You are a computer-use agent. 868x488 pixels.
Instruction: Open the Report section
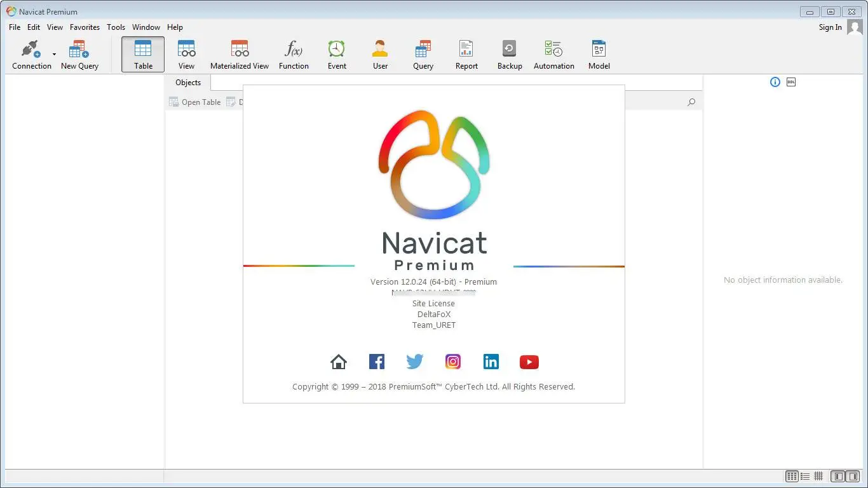click(466, 55)
